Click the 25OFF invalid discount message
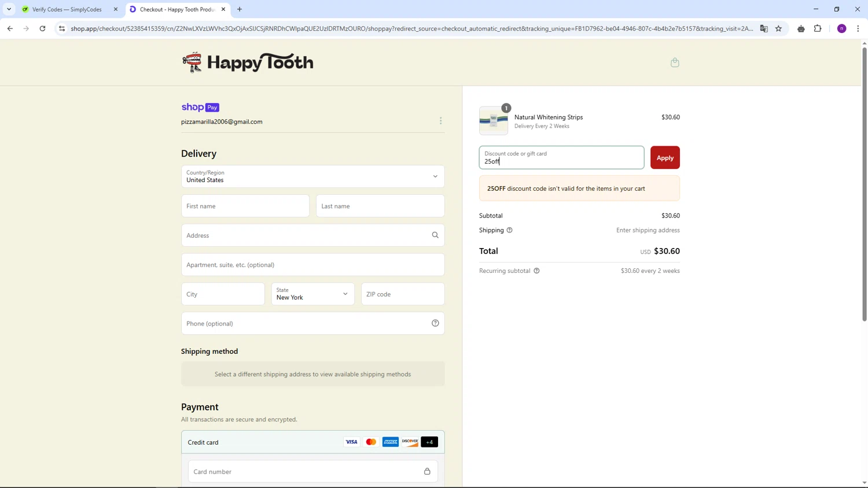 579,188
